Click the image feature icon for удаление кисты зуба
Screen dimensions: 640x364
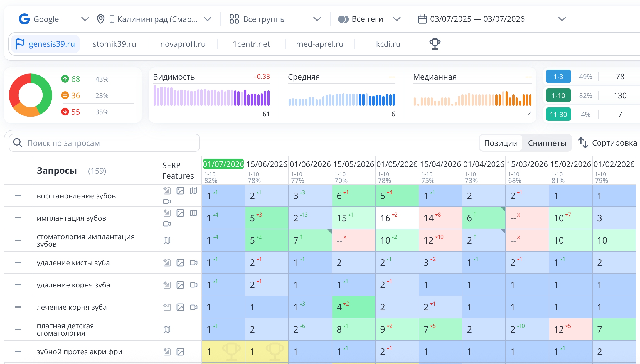[180, 263]
